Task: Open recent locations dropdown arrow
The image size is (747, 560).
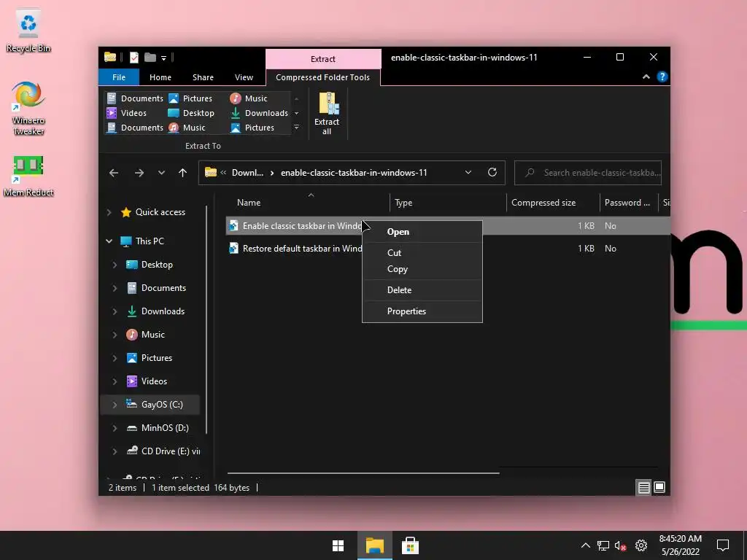Action: [161, 173]
